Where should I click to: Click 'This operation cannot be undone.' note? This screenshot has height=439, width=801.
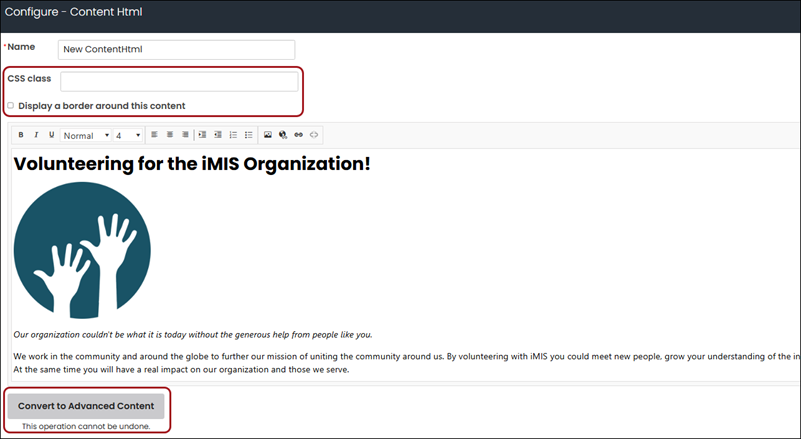(86, 426)
